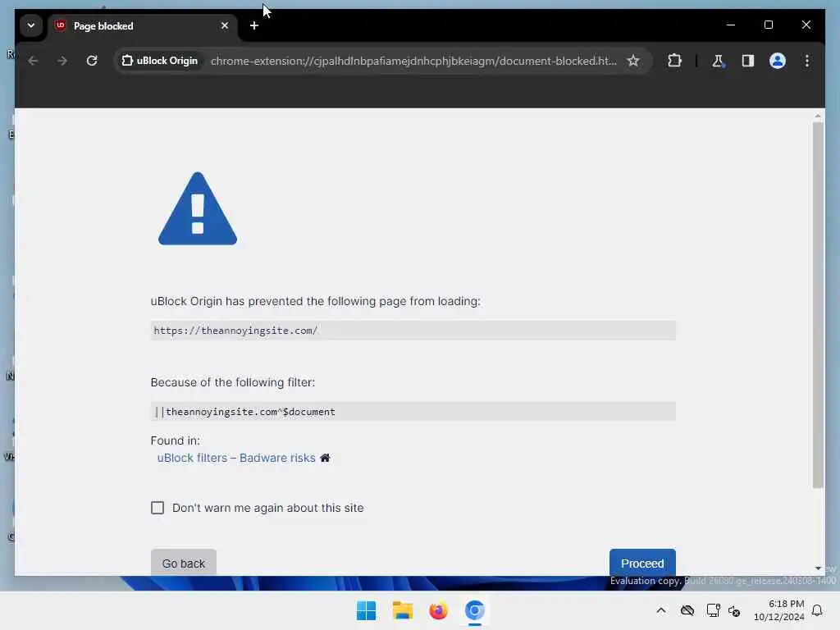Click the scrollbar down arrow
The height and width of the screenshot is (630, 840).
click(818, 568)
